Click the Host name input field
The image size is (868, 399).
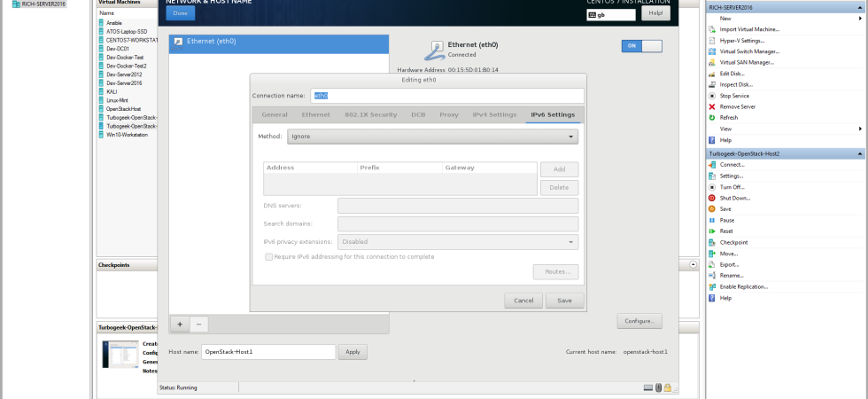click(x=267, y=352)
